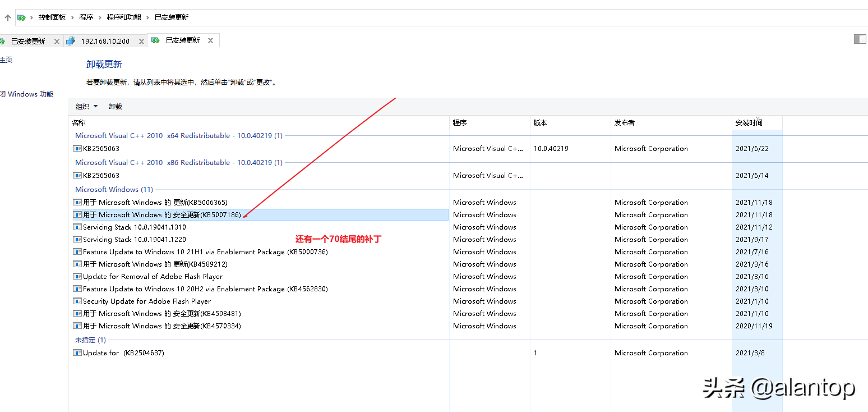This screenshot has height=412, width=868.
Task: Click the icon of the first 已安装更新 tab
Action: click(2, 41)
